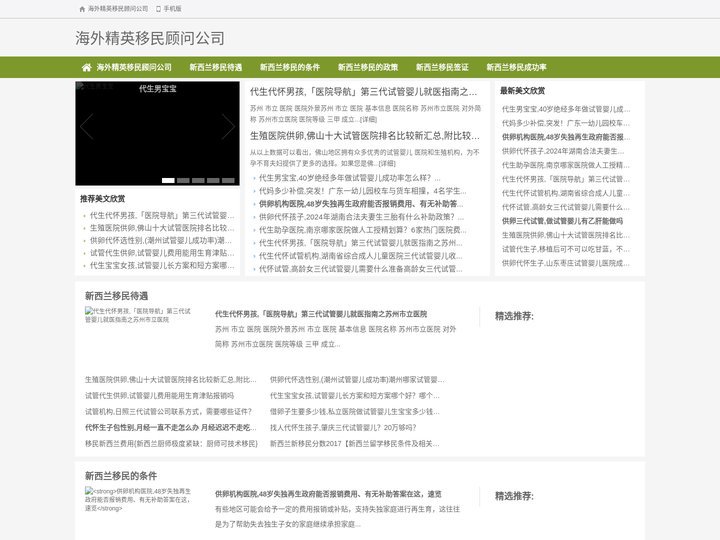720x540 pixels.
Task: Click the 新西兰移民的条件 section heading
Action: tap(121, 476)
